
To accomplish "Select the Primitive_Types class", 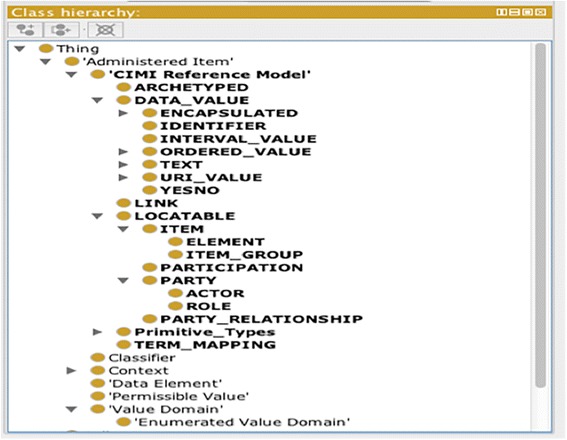I will [x=205, y=332].
